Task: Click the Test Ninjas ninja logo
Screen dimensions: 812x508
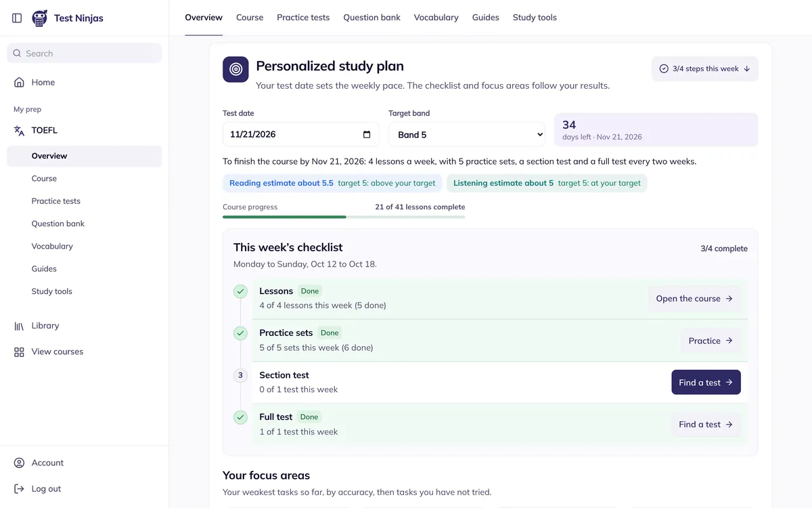Action: tap(40, 18)
